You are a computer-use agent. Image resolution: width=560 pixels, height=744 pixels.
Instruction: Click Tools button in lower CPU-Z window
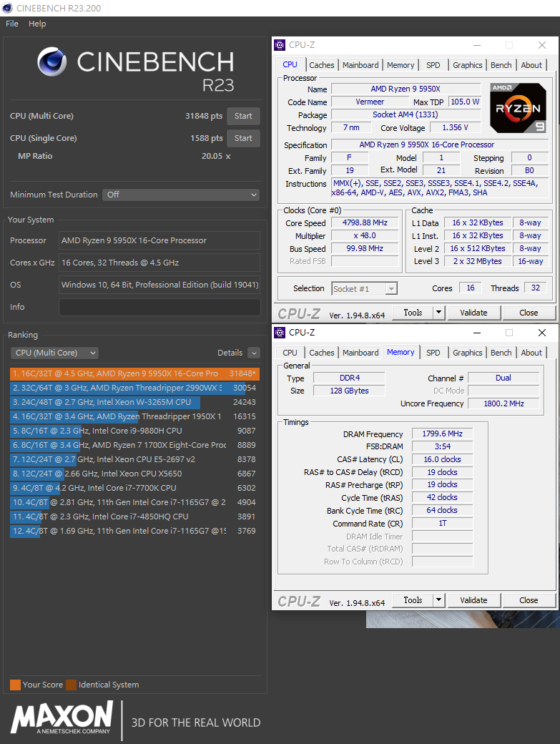[413, 600]
